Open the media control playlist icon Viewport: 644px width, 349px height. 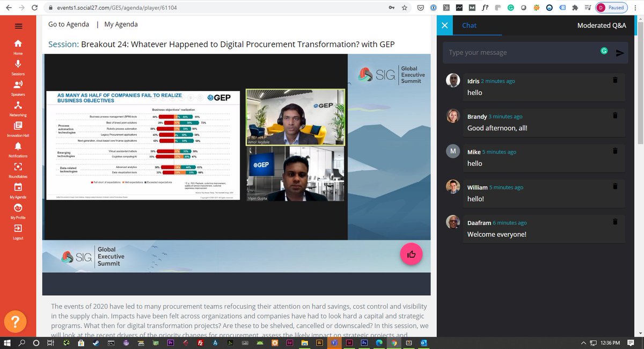pos(589,8)
